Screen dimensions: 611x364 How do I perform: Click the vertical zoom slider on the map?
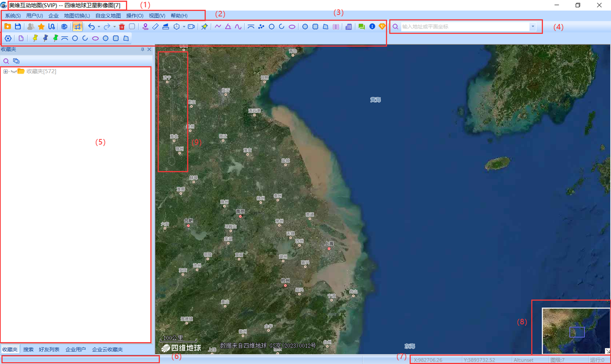click(172, 118)
